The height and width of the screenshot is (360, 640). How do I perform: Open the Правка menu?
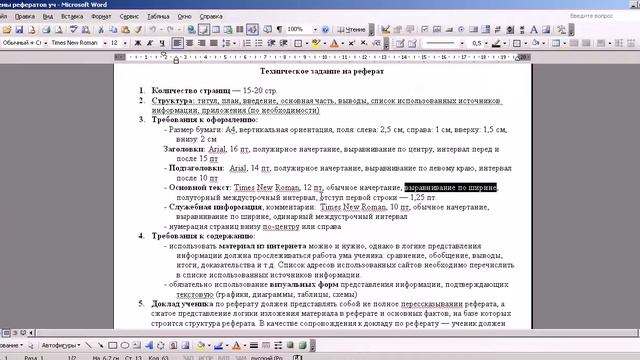pyautogui.click(x=24, y=16)
